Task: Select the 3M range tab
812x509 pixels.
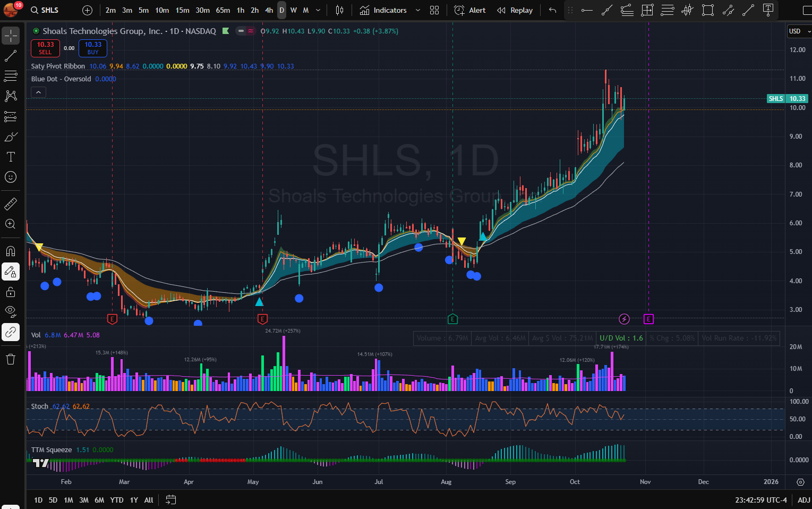Action: [84, 500]
